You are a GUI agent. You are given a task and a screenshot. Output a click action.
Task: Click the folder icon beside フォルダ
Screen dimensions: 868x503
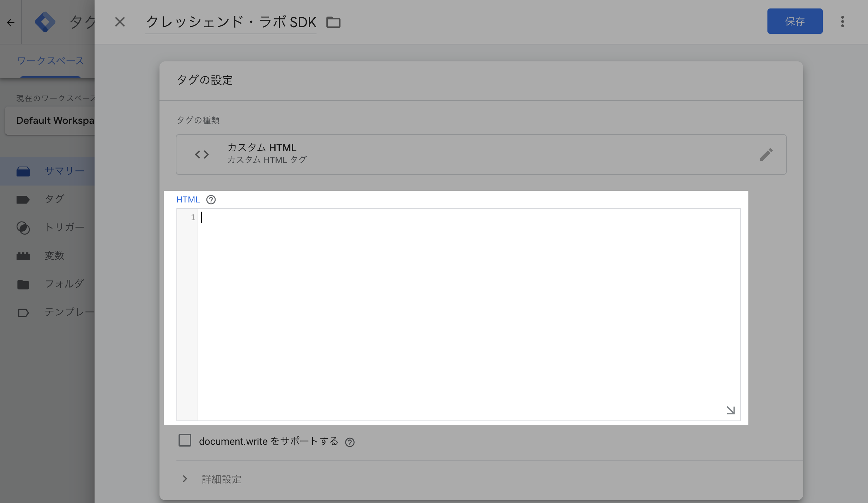[x=23, y=284]
